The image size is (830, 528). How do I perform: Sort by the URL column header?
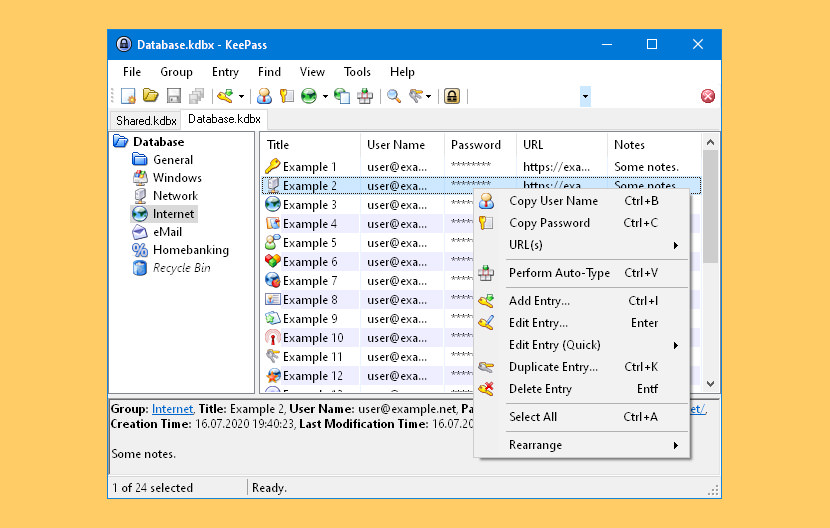[562, 145]
